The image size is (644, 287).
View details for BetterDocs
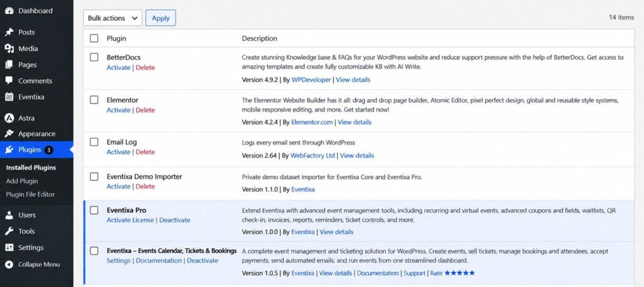(x=353, y=80)
